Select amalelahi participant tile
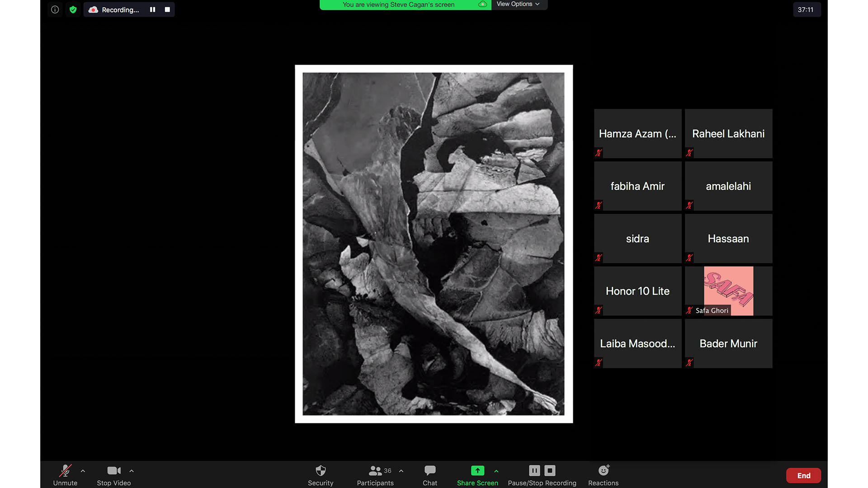Screen dimensions: 868x488 tap(728, 186)
